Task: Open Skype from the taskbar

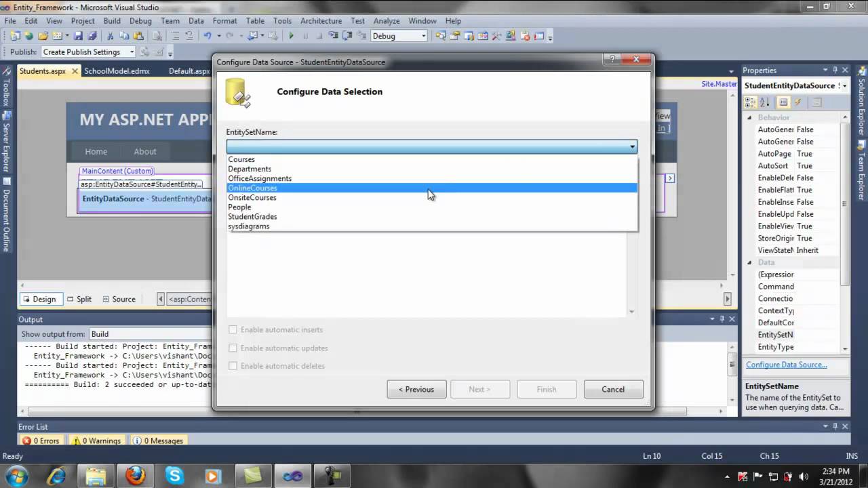Action: (174, 476)
